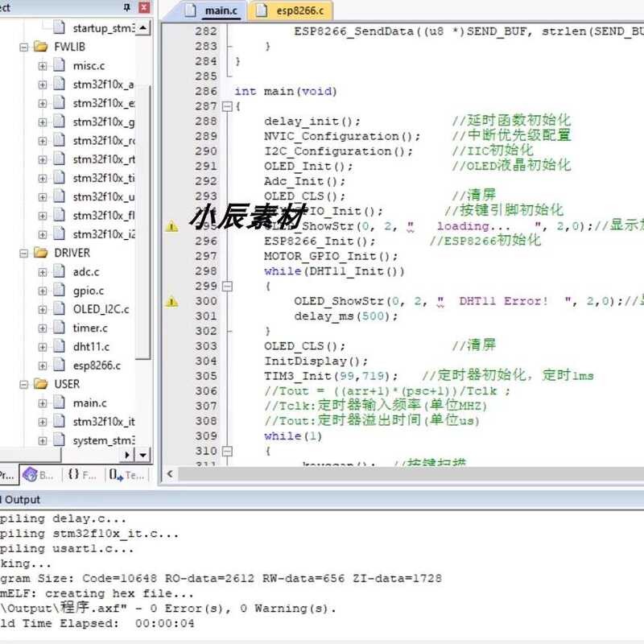Collapse the while block fold at line 299
The image size is (644, 644).
pos(227,286)
